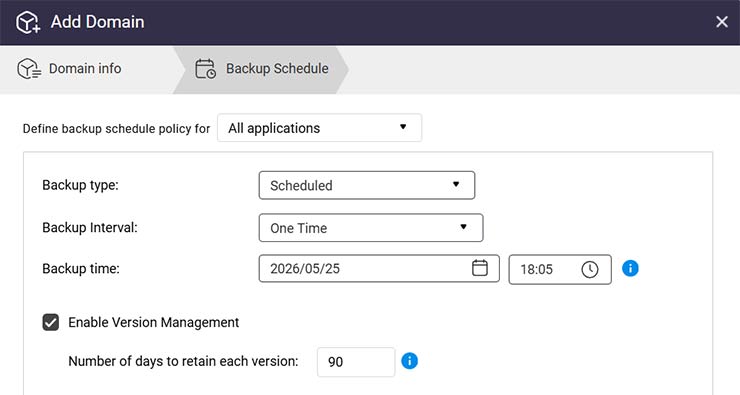Click the backup time field 18:05
The image size is (740, 395).
click(560, 269)
